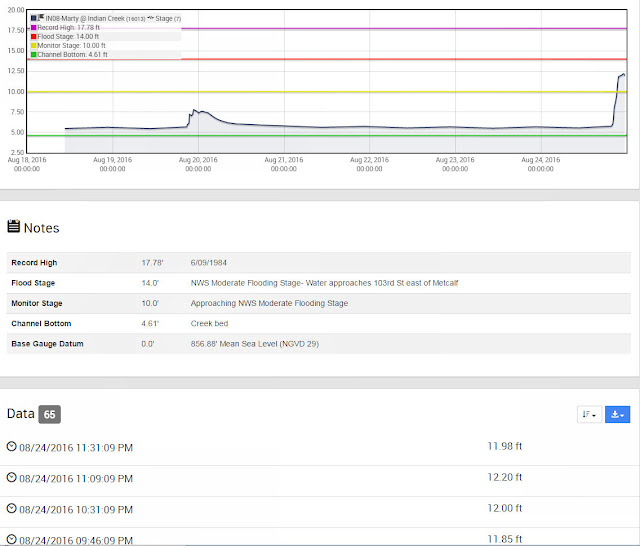Screen dimensions: 640x546
Task: Click the Channel Bottom row label
Action: 41,324
